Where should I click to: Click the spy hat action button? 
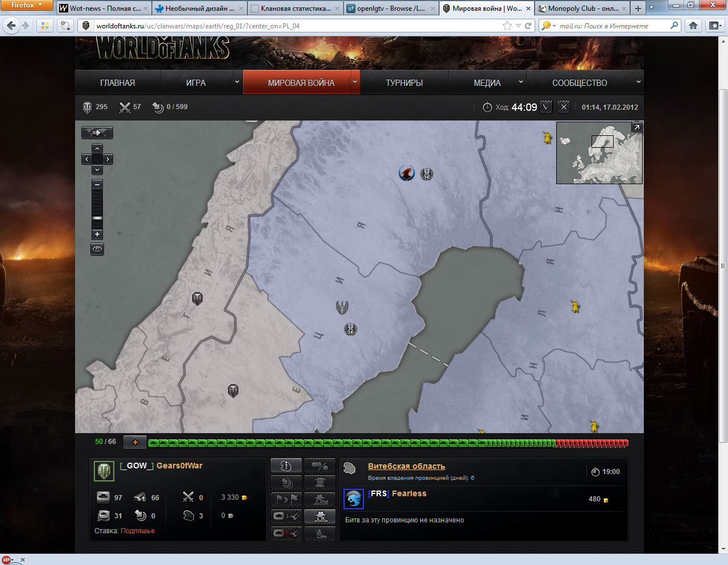pos(320,516)
